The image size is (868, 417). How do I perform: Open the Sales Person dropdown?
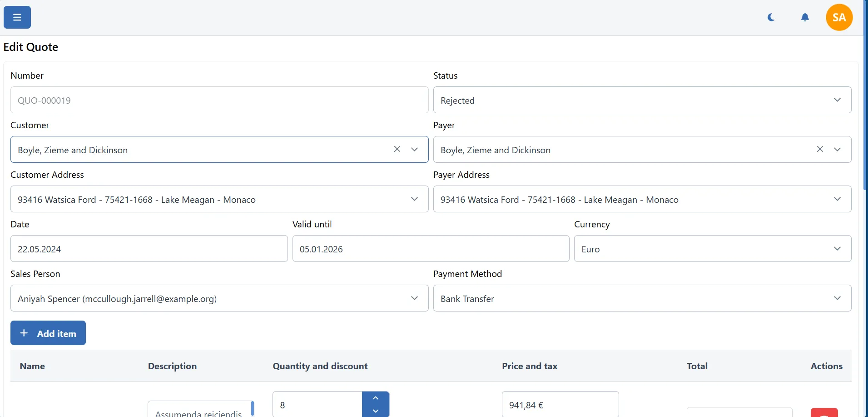[414, 298]
